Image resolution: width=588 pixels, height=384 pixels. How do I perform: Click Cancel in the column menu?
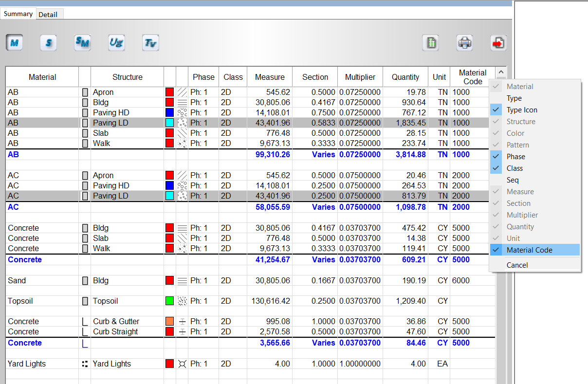(517, 265)
